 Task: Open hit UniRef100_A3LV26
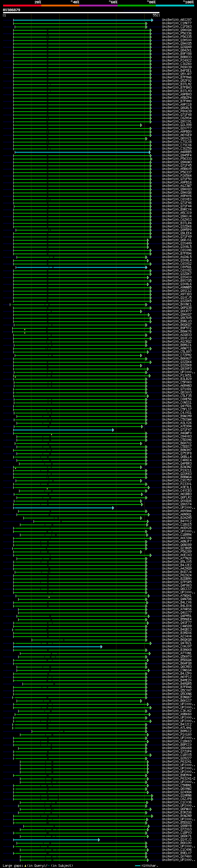click(176, 423)
